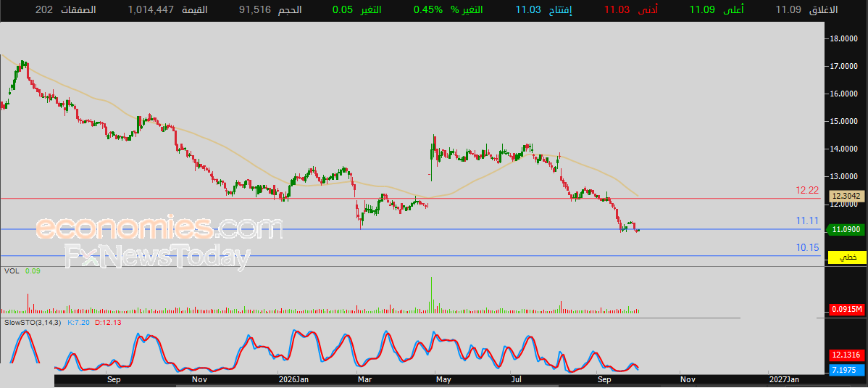Click the Mar time axis label
The image size is (868, 388).
pos(364,380)
